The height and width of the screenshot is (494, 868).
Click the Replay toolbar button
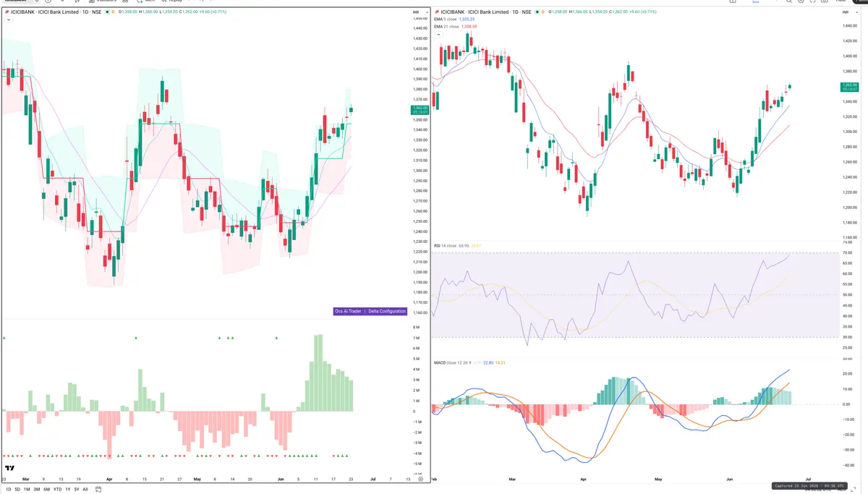pyautogui.click(x=174, y=1)
